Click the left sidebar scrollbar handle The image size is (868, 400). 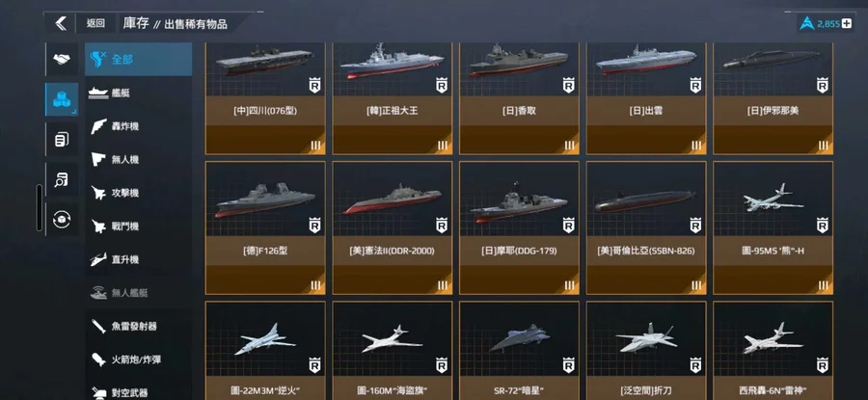(40, 207)
